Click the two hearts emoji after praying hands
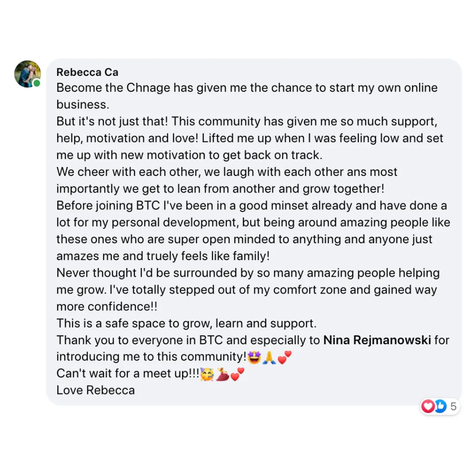The width and height of the screenshot is (476, 476). (x=284, y=357)
